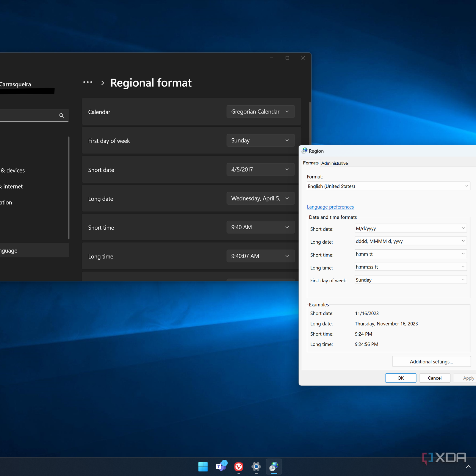The width and height of the screenshot is (476, 476).
Task: Launch Vivaldi browser from taskbar
Action: [239, 466]
